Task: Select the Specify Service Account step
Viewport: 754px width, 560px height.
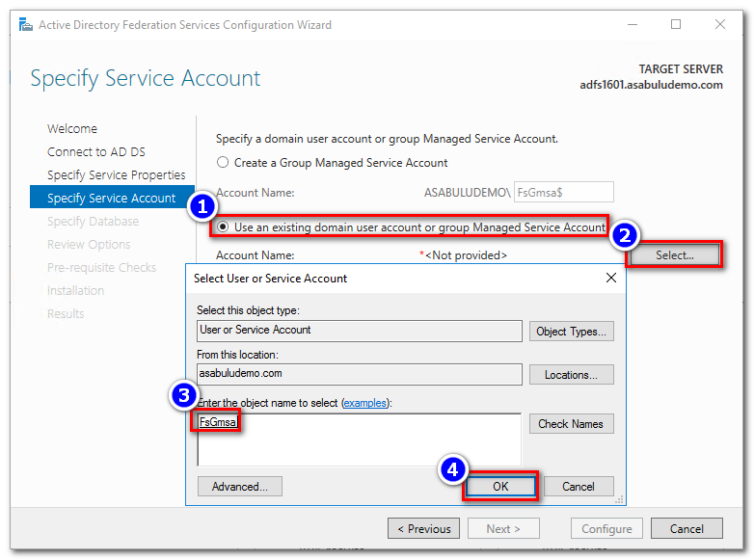Action: coord(112,198)
